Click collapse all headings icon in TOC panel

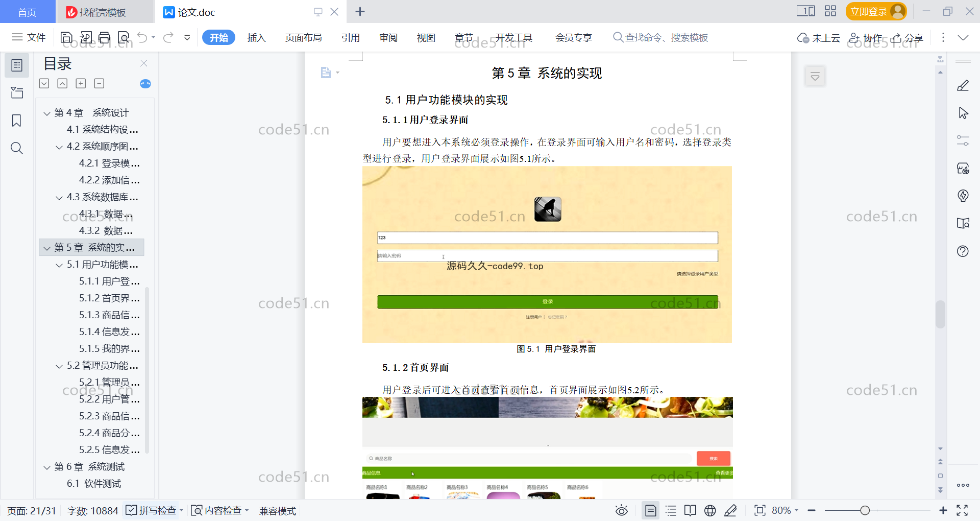[x=62, y=83]
